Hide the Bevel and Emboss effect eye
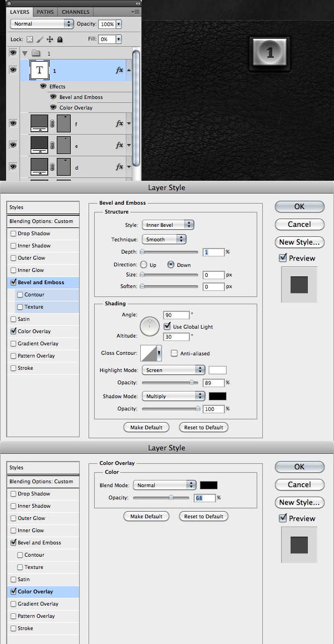This screenshot has width=334, height=644. 53,97
